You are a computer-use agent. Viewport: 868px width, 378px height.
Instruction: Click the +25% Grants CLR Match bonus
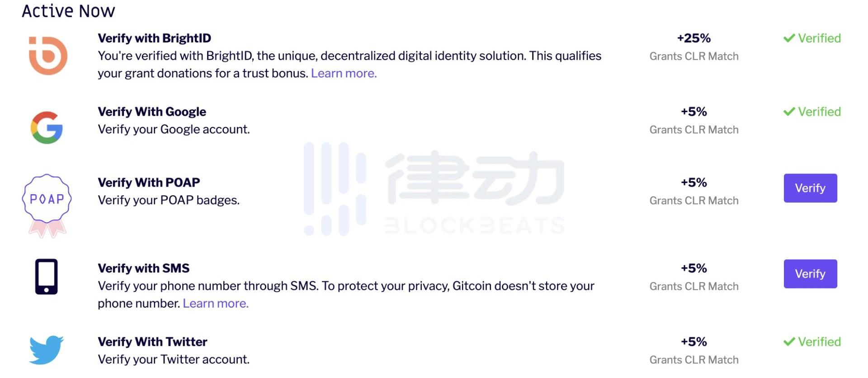click(693, 39)
